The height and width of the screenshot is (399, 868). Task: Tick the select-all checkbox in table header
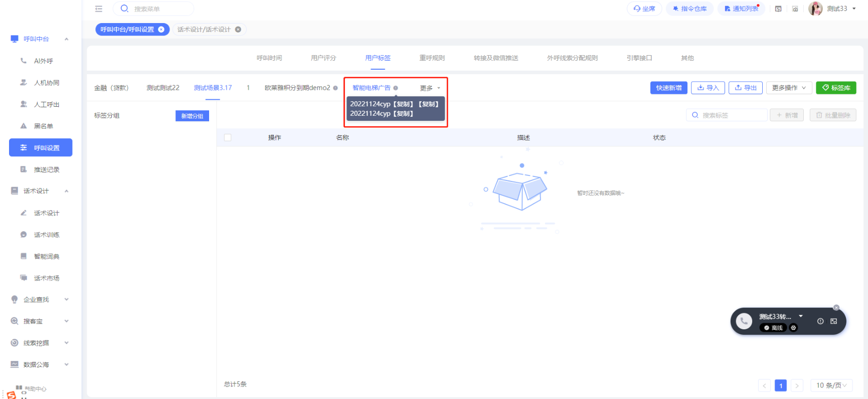(x=228, y=137)
